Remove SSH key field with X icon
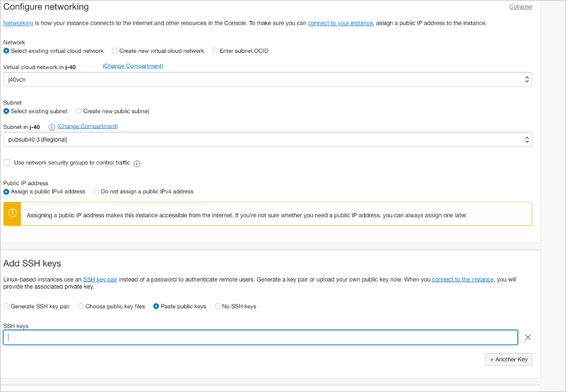Screen dimensions: 566x392 tap(528, 337)
